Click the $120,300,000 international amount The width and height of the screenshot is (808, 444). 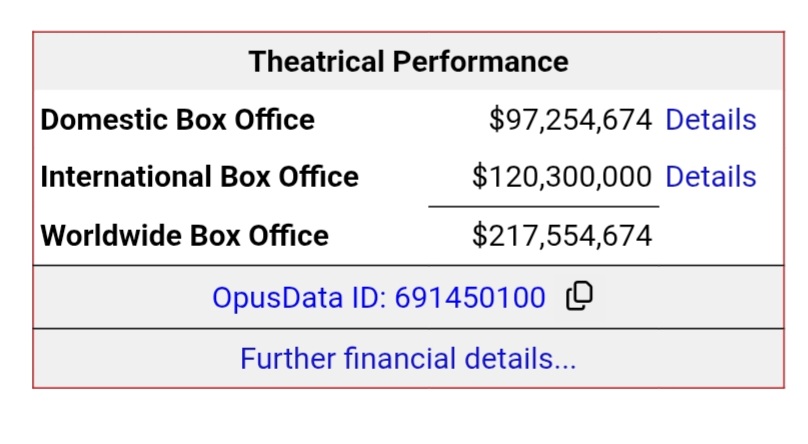click(x=562, y=177)
